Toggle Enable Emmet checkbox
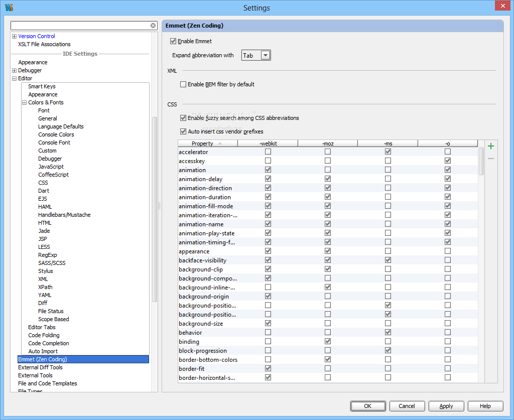Screen dimensions: 514x420 173,41
